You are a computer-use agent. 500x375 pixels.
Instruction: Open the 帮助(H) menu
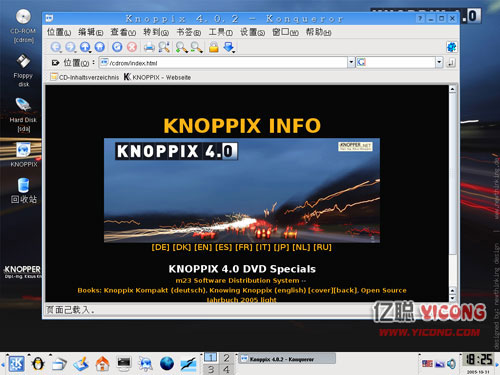coord(318,32)
